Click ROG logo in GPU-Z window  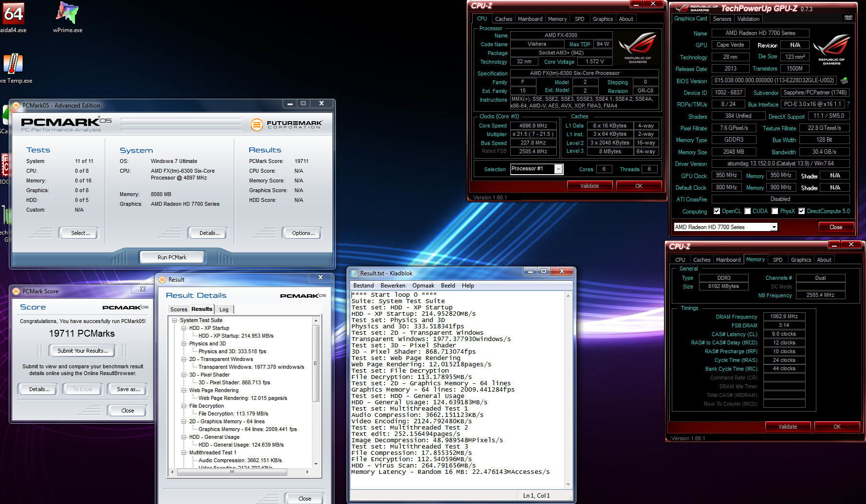[x=831, y=49]
